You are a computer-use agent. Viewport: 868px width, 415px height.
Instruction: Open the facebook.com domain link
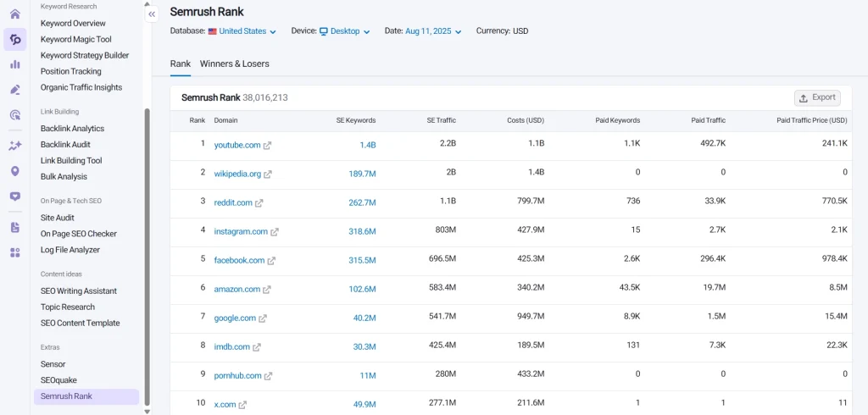point(239,260)
